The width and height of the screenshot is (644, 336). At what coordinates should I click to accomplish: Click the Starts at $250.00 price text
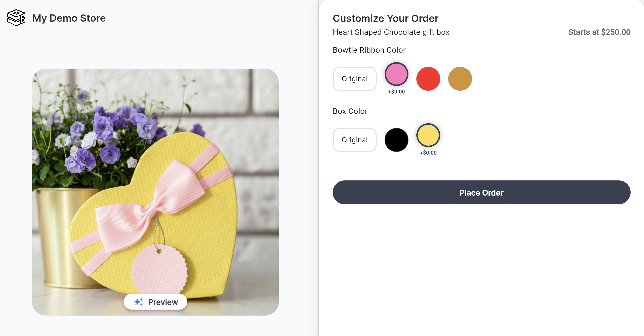[x=599, y=32]
